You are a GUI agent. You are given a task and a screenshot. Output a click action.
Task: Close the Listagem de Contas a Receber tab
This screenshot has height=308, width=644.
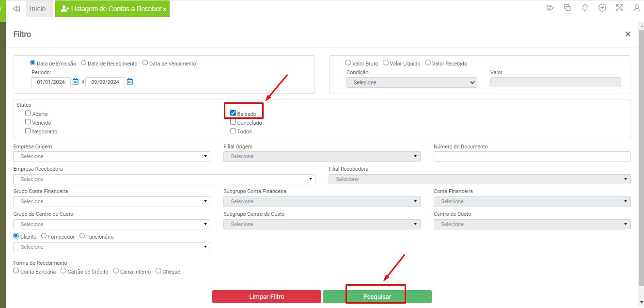[165, 9]
